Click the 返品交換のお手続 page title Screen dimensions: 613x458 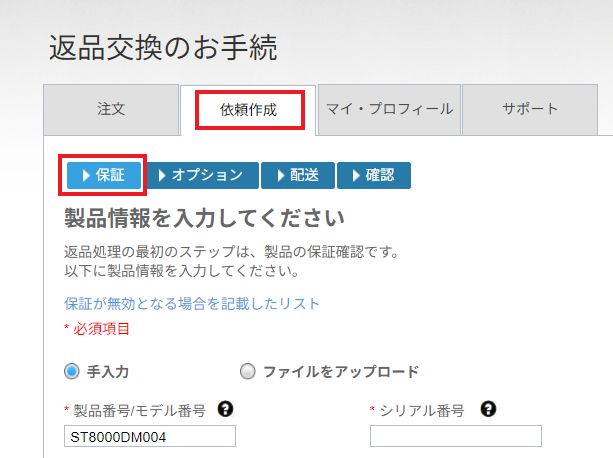pos(163,47)
